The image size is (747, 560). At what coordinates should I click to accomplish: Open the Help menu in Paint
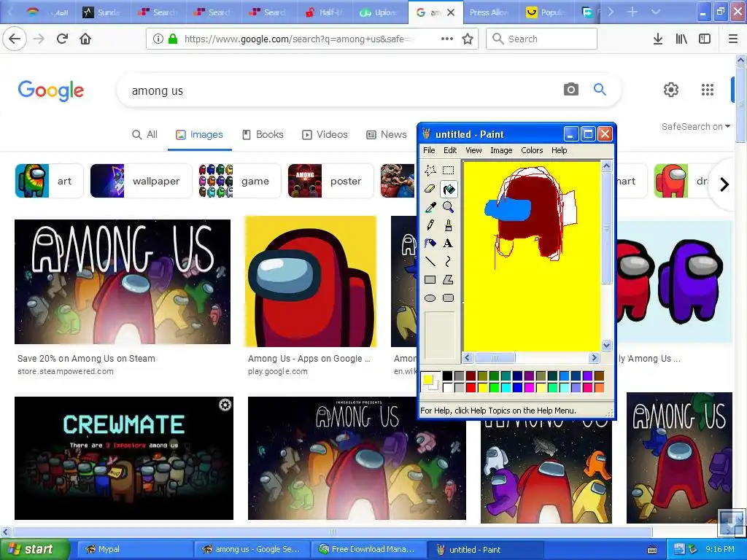(560, 150)
